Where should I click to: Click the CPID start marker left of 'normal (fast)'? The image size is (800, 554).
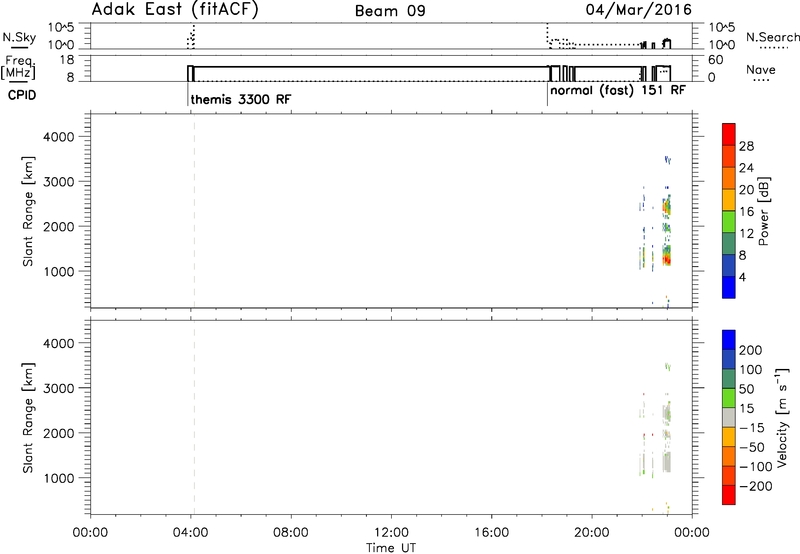tap(547, 93)
